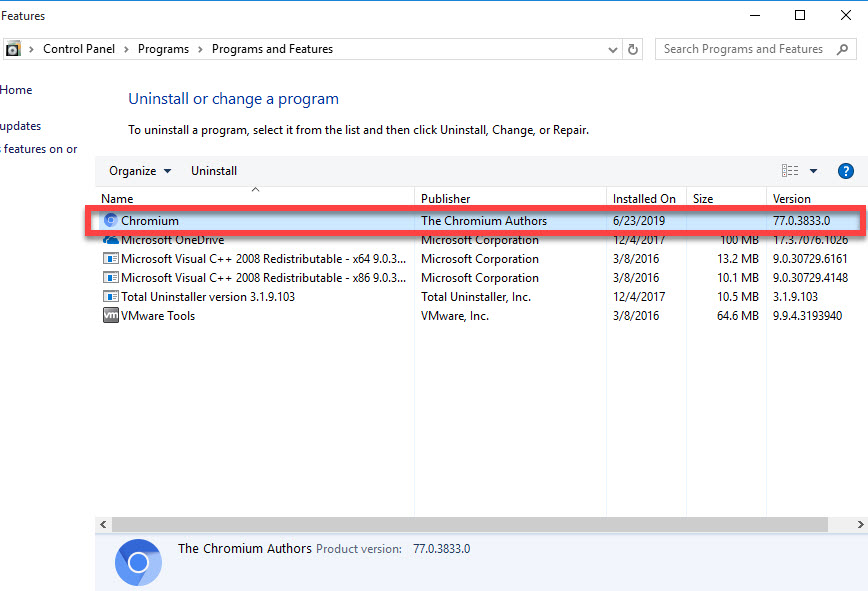This screenshot has height=591, width=868.
Task: Click the x64 Visual C++ 2008 Redistributable icon
Action: [x=111, y=258]
